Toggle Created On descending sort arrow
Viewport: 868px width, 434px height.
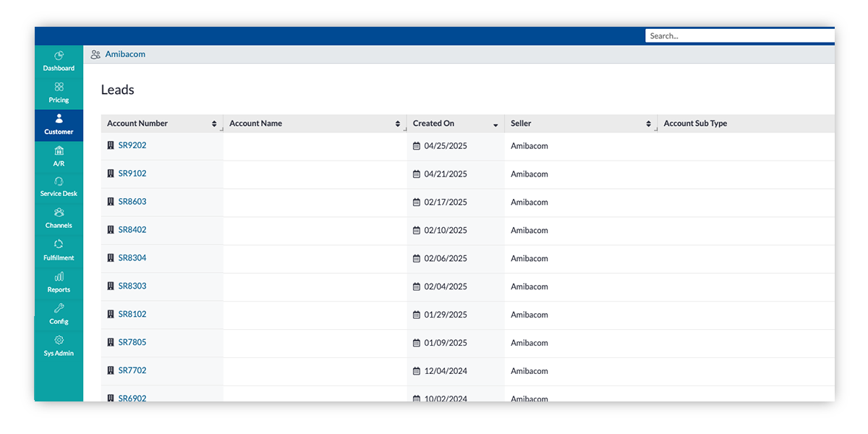(495, 125)
